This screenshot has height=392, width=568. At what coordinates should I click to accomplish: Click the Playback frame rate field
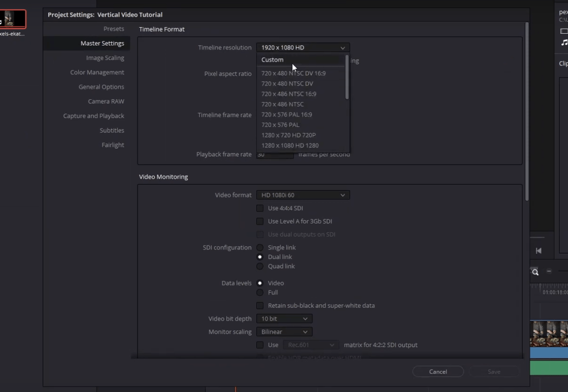(x=275, y=155)
